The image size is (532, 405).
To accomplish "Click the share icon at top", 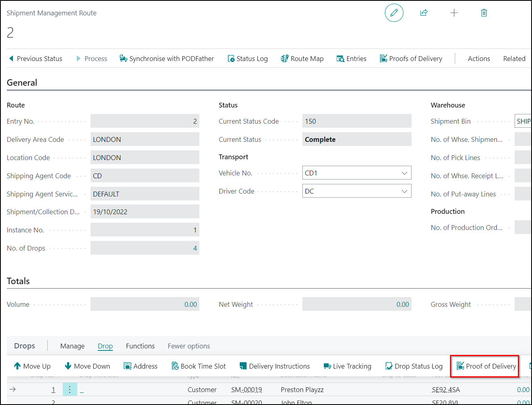I will tap(424, 13).
